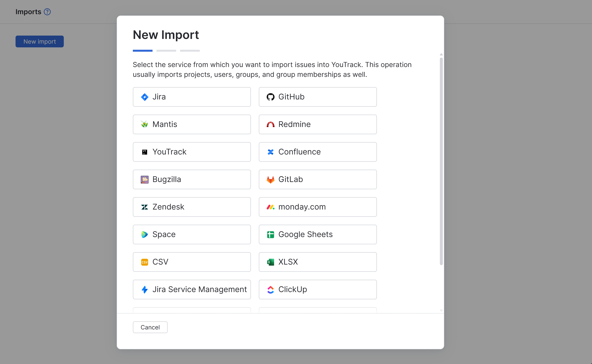Click the Zendesk logo icon
This screenshot has height=364, width=592.
tap(145, 207)
